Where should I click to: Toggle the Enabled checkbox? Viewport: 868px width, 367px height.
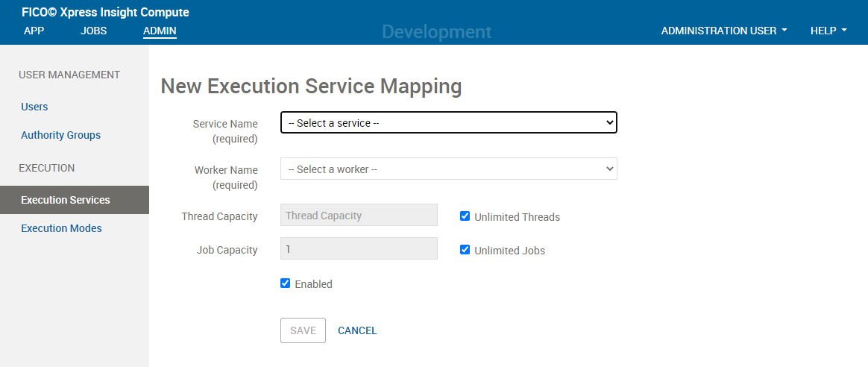[285, 283]
